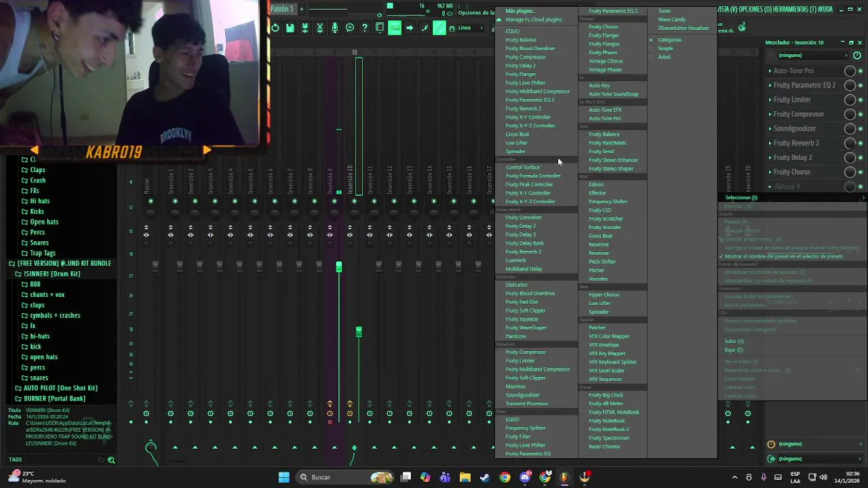
Task: Open Windows Start menu
Action: [284, 477]
